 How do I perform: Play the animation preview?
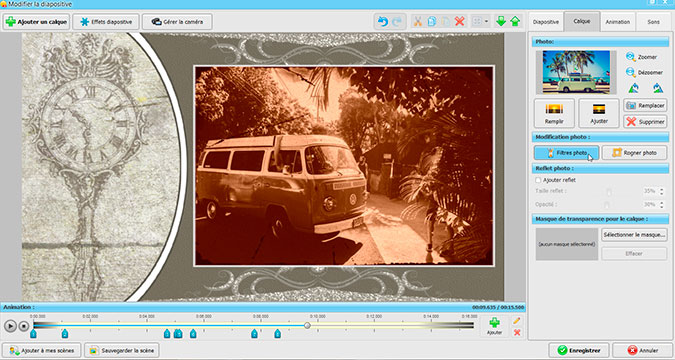10,326
